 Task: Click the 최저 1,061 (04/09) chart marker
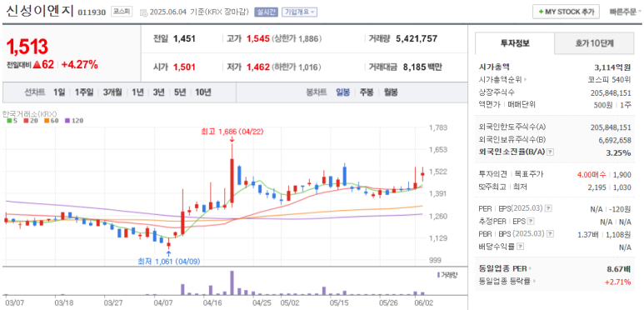click(169, 261)
